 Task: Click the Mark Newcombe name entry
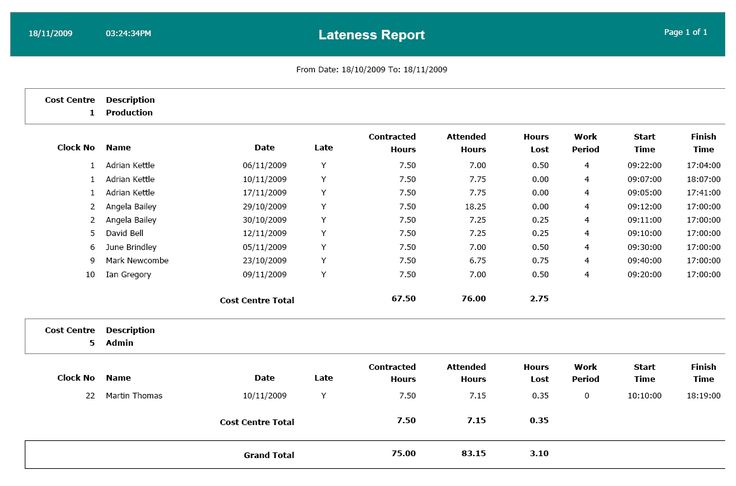137,261
